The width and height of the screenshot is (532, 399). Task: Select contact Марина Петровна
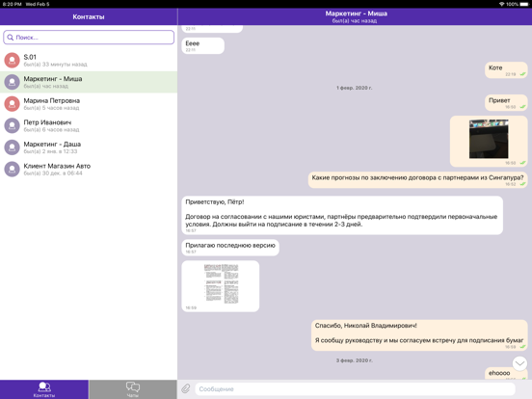(x=89, y=104)
